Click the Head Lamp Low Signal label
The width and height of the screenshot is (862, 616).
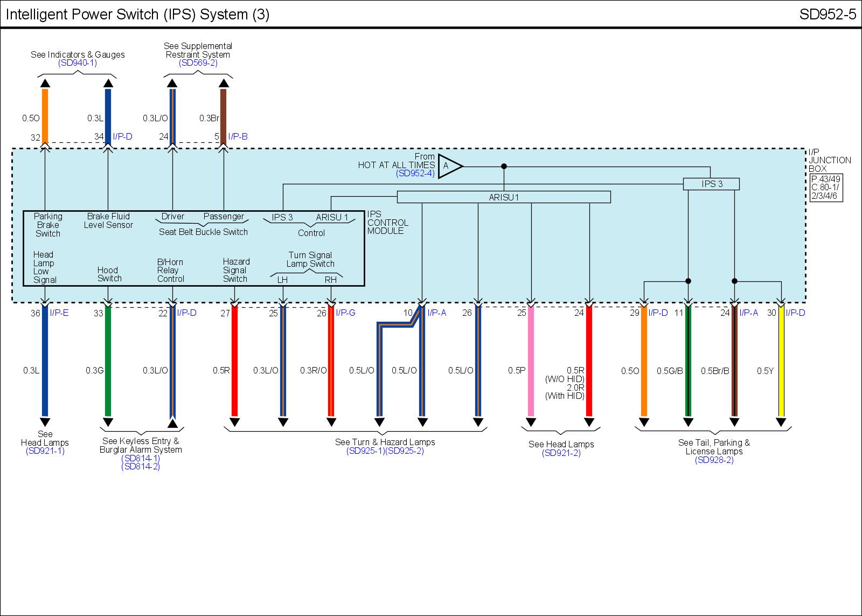pyautogui.click(x=44, y=267)
